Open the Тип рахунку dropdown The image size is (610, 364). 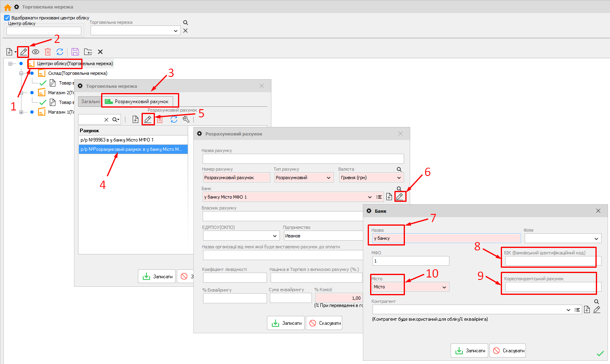[328, 178]
